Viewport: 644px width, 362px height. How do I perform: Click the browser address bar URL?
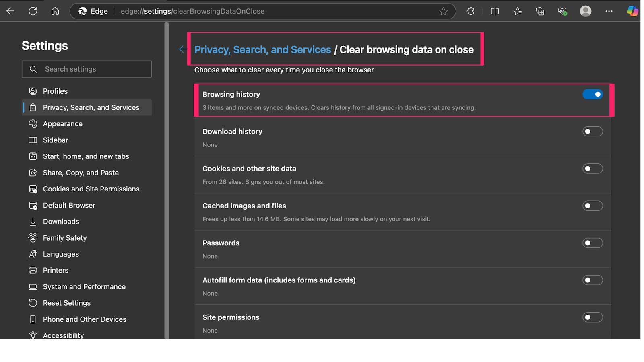click(192, 11)
